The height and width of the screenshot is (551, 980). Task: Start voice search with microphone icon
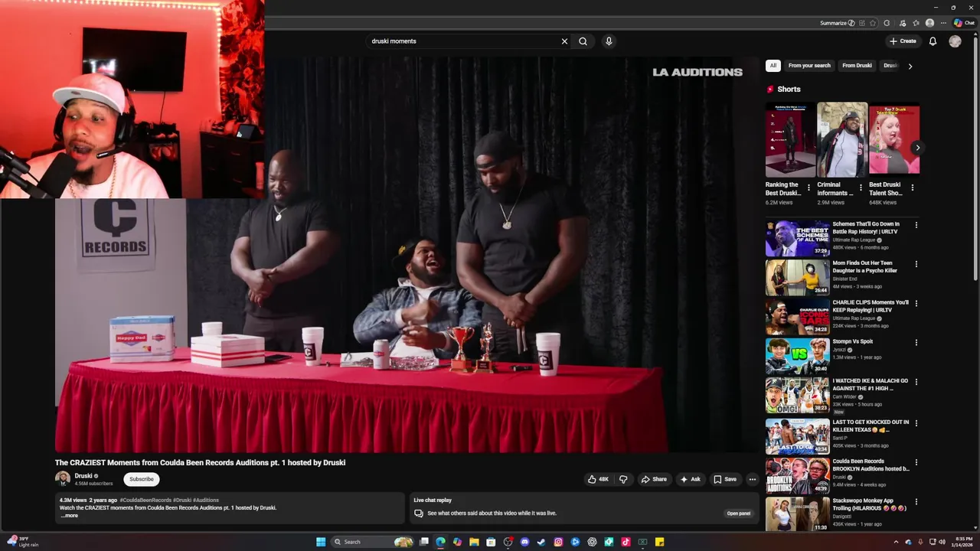click(609, 41)
